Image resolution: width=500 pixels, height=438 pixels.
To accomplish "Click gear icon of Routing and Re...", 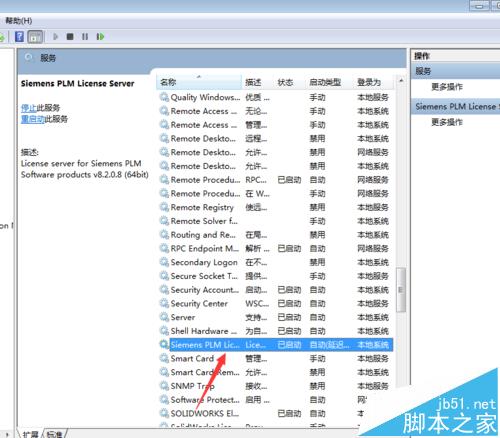I will (164, 235).
